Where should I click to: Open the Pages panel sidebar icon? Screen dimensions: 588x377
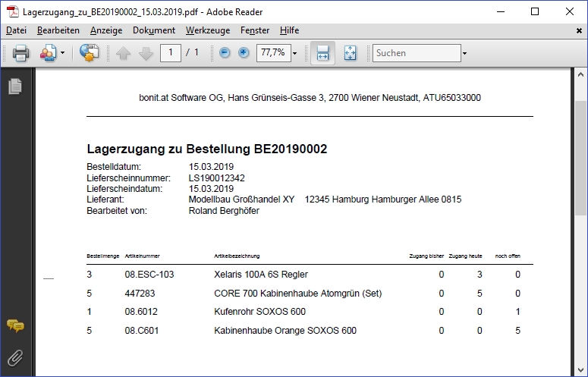pyautogui.click(x=15, y=86)
